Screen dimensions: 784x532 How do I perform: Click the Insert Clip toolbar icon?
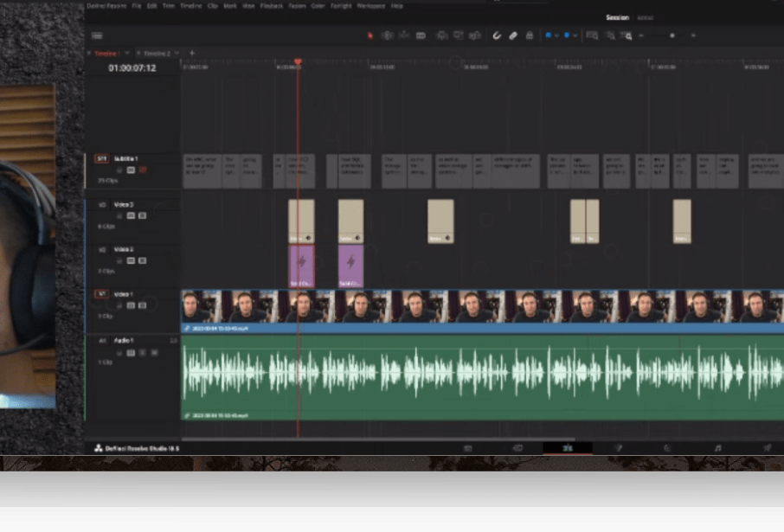[x=442, y=35]
